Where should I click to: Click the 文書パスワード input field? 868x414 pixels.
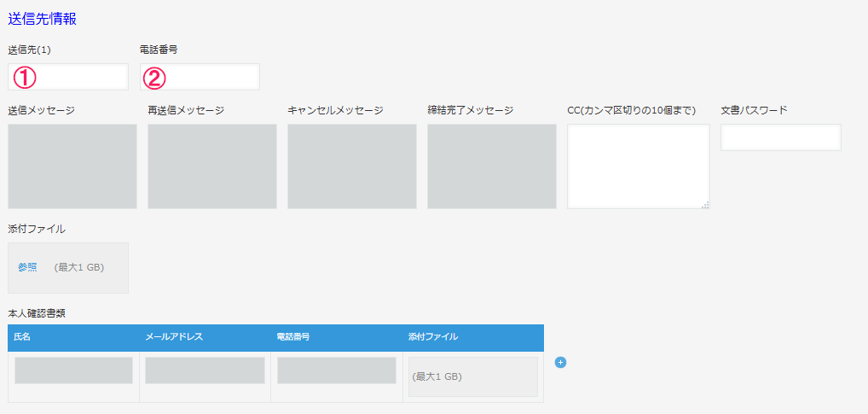(x=781, y=137)
